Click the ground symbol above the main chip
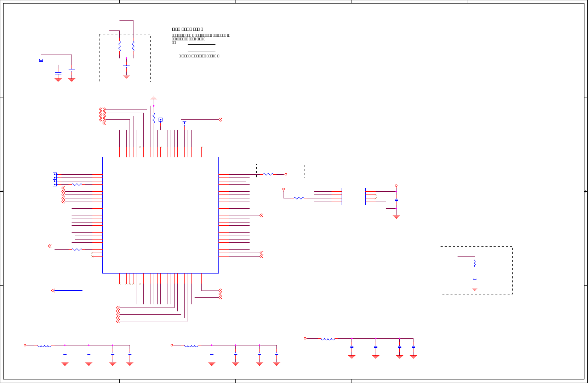Viewport: 588px width, 383px height. pyautogui.click(x=154, y=97)
